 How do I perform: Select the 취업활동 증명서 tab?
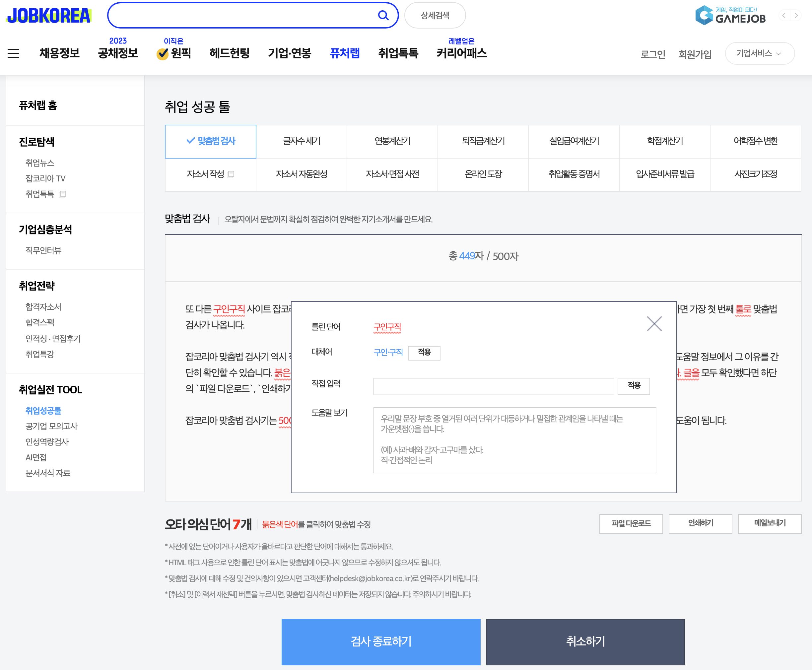click(x=574, y=174)
